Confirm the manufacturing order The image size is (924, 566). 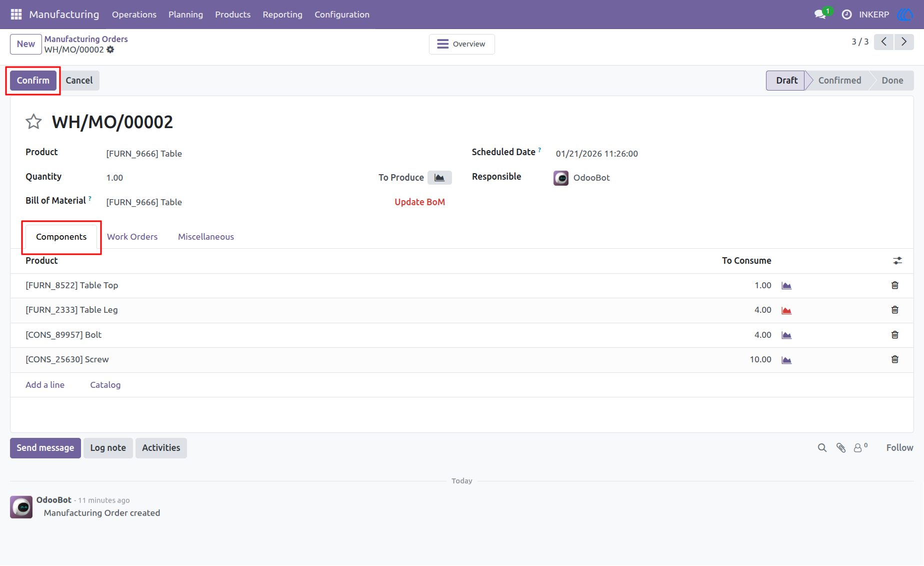pos(33,81)
